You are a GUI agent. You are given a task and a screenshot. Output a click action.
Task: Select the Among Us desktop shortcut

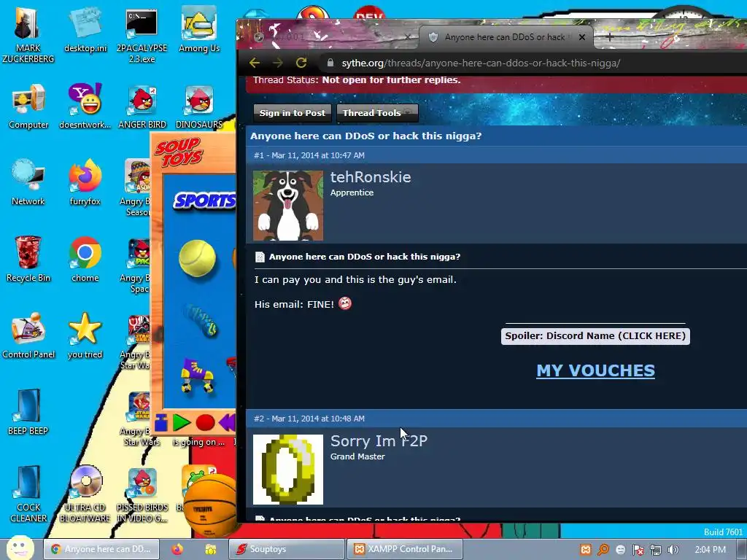(199, 29)
